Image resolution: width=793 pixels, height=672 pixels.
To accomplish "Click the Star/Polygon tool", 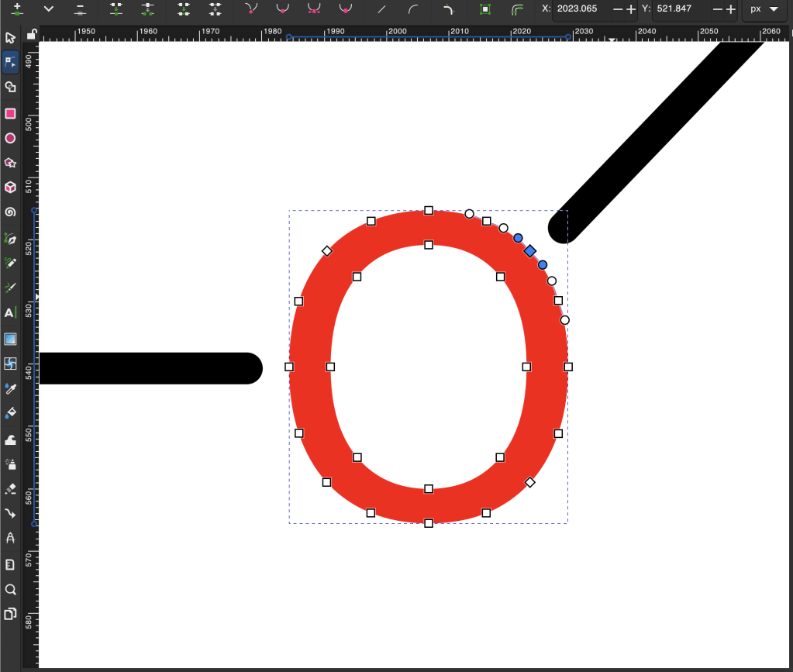I will (x=10, y=163).
